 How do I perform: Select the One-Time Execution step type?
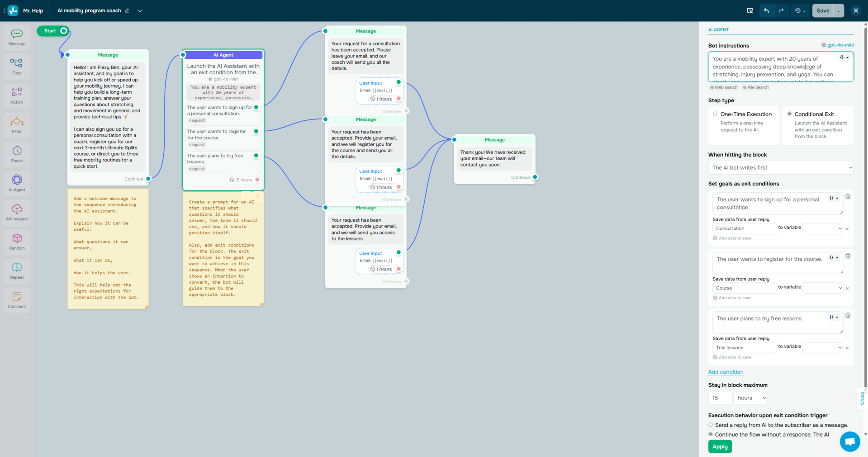(715, 114)
